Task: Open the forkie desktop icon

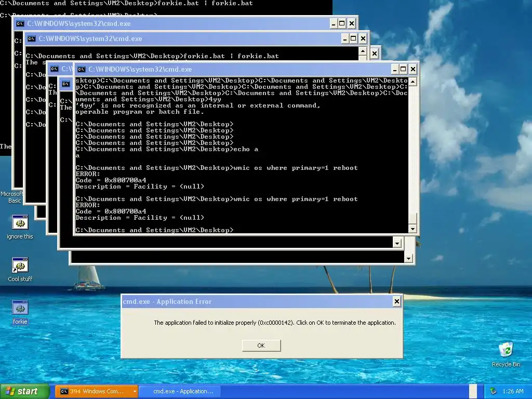Action: (x=20, y=312)
